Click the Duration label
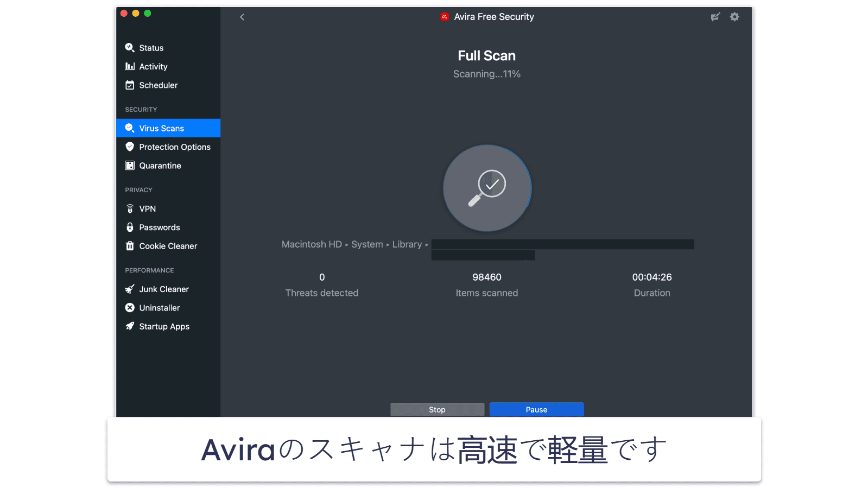The height and width of the screenshot is (488, 868). point(652,293)
